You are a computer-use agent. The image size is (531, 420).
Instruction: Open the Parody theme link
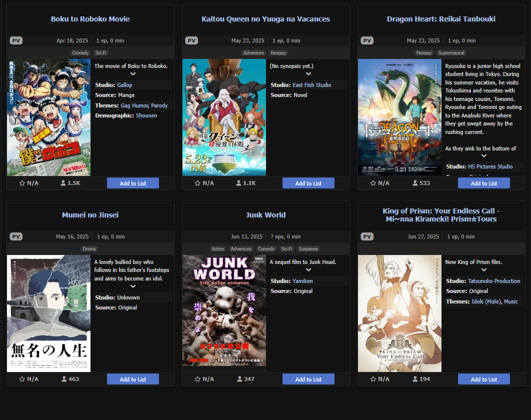click(159, 105)
